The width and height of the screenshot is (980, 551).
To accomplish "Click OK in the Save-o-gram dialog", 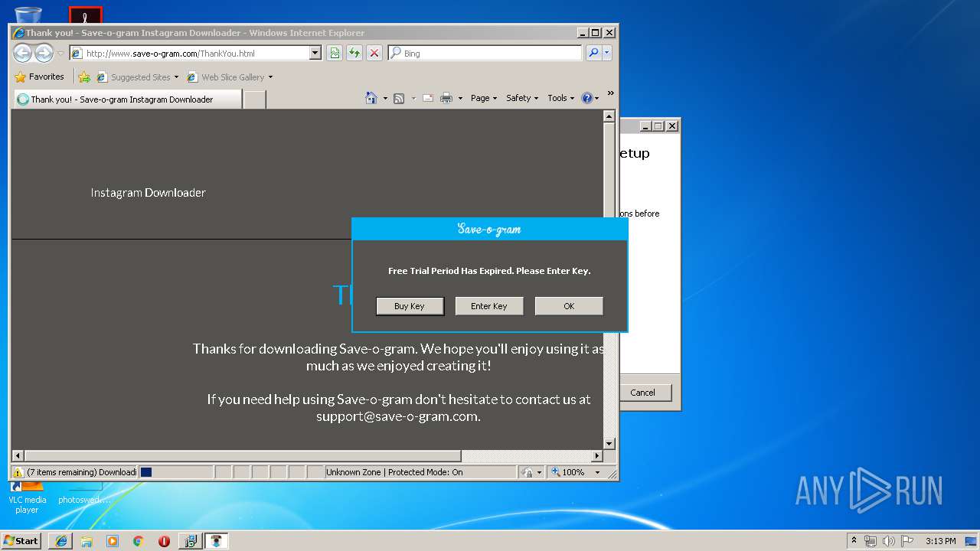I will click(569, 306).
